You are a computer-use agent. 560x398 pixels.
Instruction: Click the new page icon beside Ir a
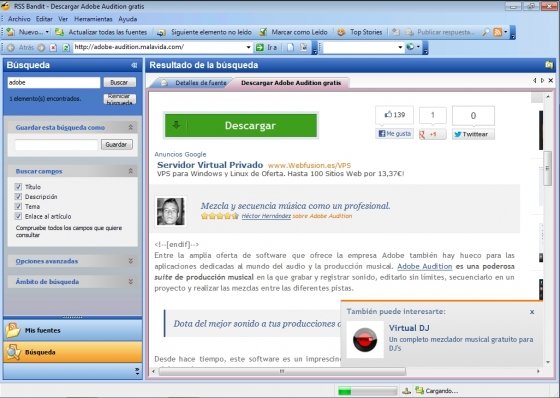point(290,47)
